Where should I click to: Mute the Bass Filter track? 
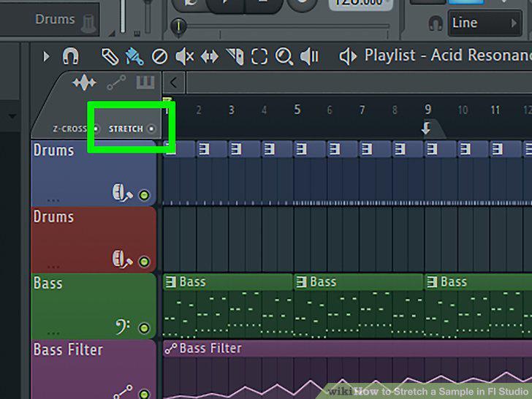tap(144, 394)
